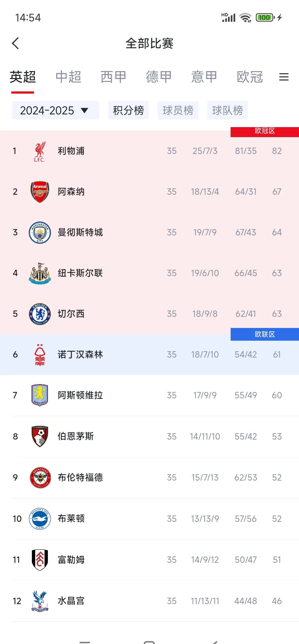Tap the Chelsea club crest
Image resolution: width=299 pixels, height=644 pixels.
point(40,314)
